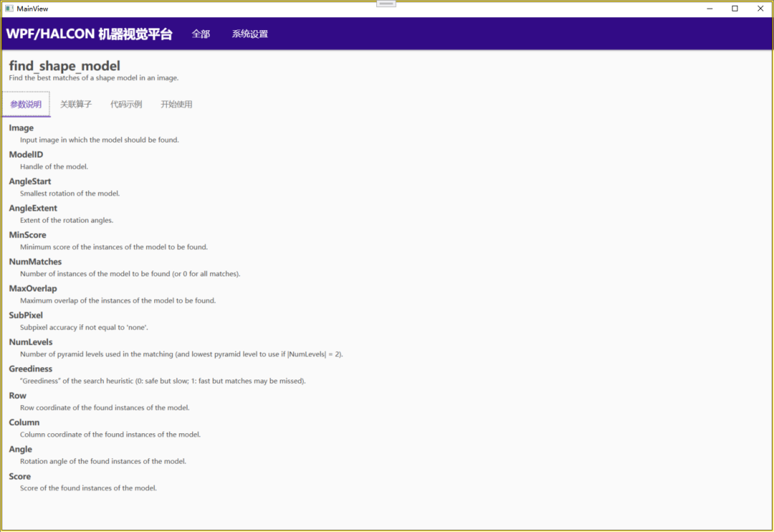Switch to the 代码示例 tab
Viewport: 774px width, 532px height.
tap(126, 104)
